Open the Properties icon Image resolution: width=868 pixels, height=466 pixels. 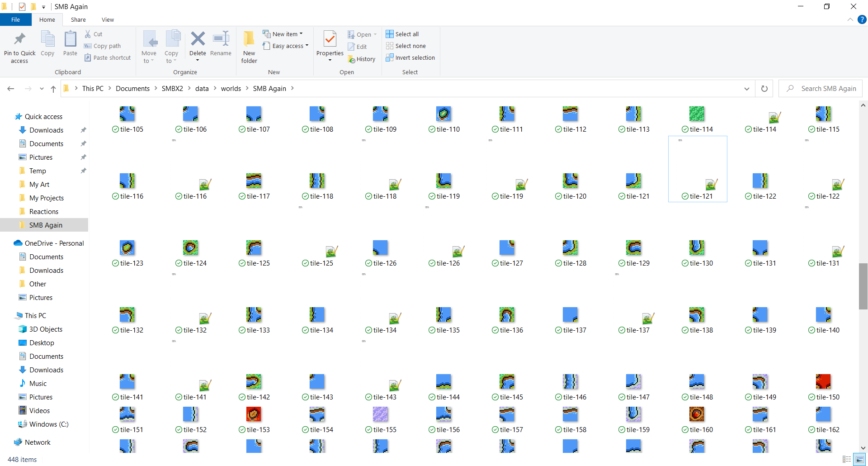coord(330,39)
